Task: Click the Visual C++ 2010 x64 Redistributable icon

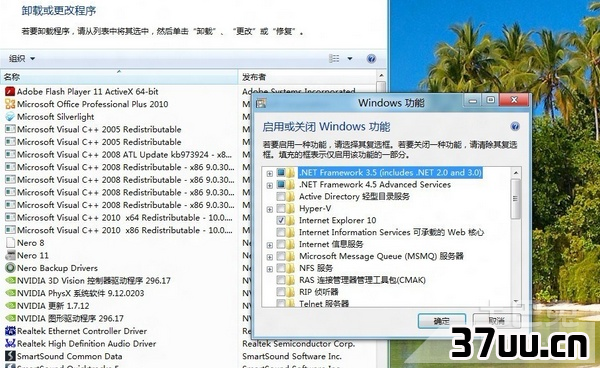Action: pyautogui.click(x=10, y=218)
